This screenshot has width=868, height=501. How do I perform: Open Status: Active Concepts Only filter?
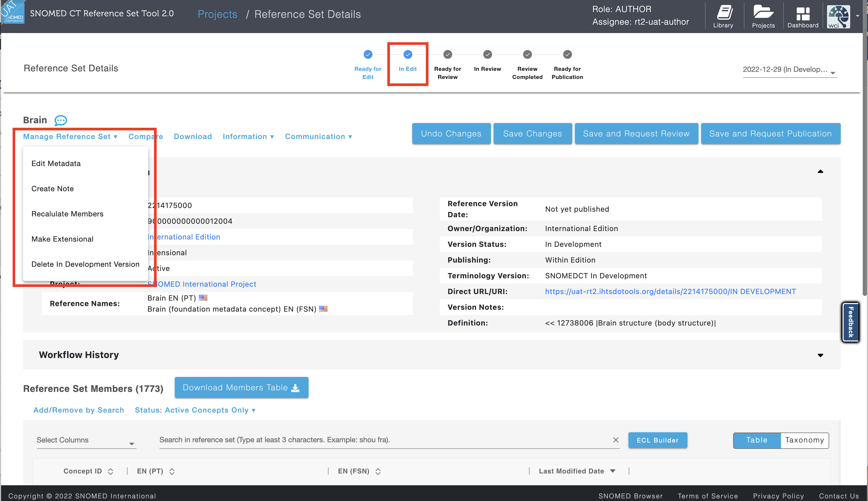(195, 410)
